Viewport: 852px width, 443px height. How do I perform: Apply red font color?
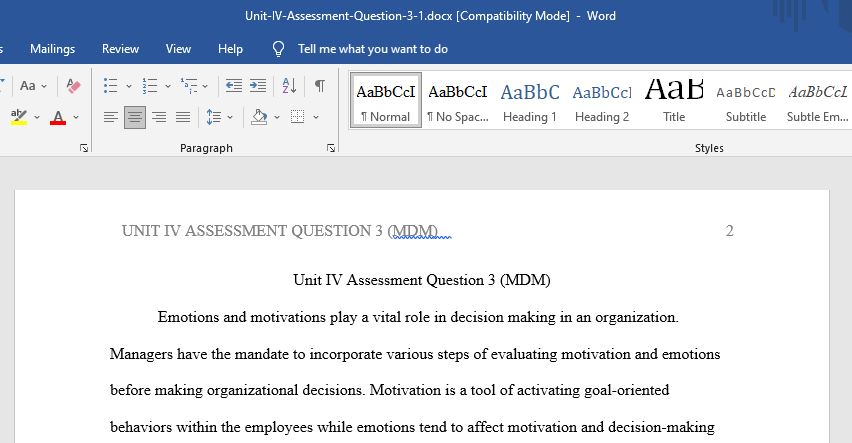point(58,117)
